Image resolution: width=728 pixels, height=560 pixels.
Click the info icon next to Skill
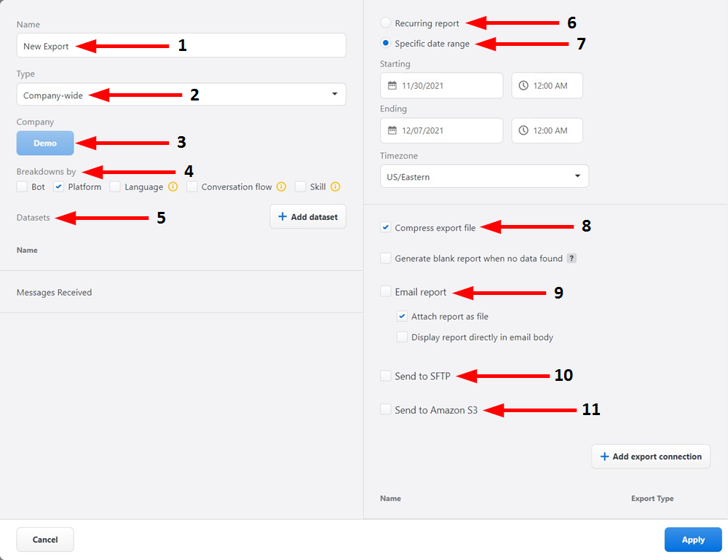(336, 187)
